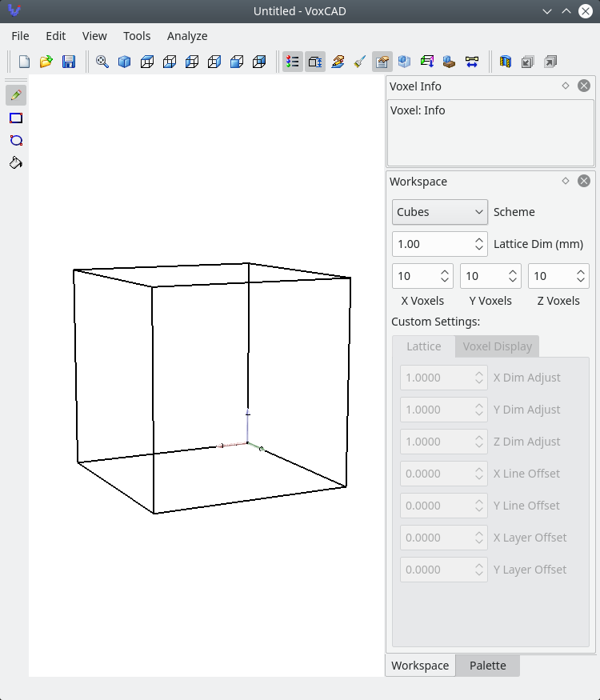Image resolution: width=600 pixels, height=700 pixels.
Task: Select the back-face view cube icon
Action: click(259, 62)
